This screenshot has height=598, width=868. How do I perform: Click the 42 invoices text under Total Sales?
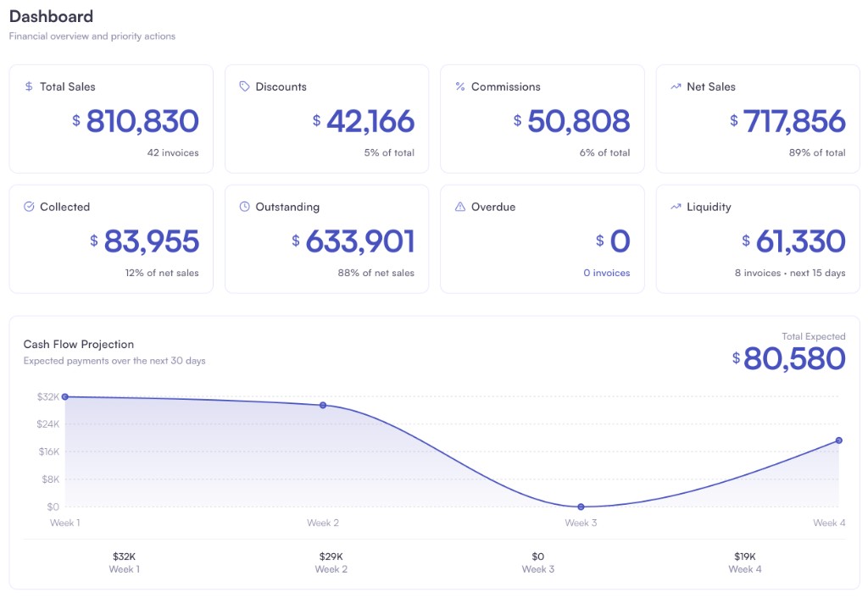173,152
